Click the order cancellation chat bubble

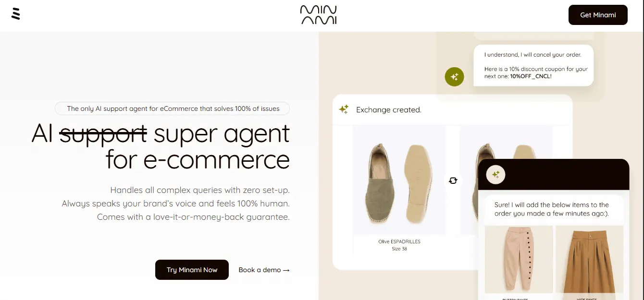tap(533, 65)
